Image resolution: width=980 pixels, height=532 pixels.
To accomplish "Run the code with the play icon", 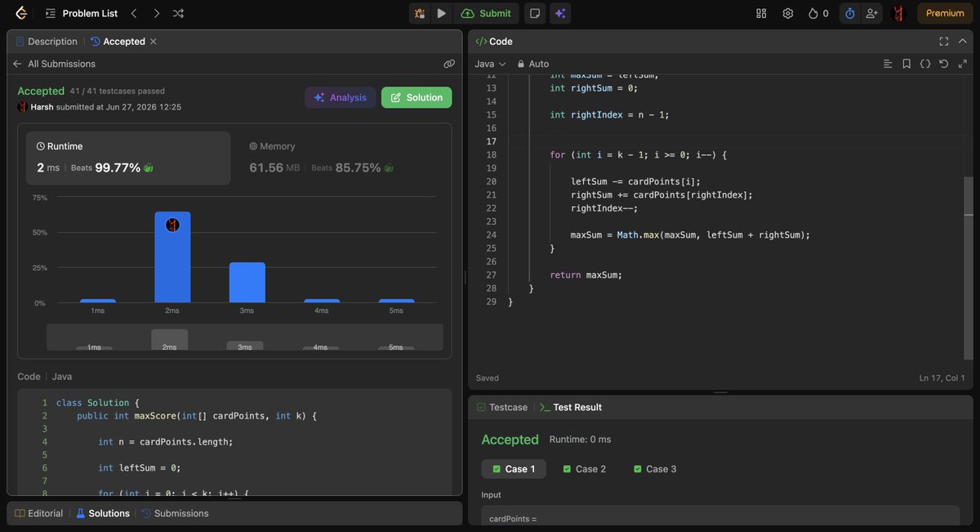I will click(441, 13).
